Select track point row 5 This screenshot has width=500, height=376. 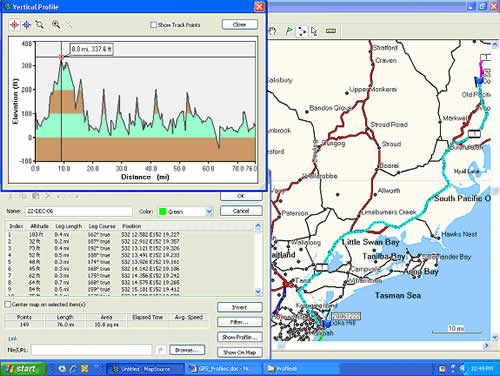tap(130, 262)
